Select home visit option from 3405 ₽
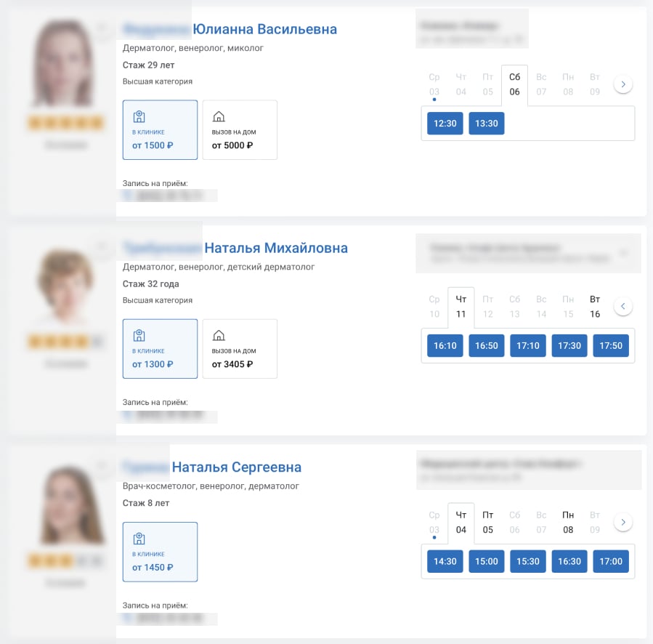Image resolution: width=653 pixels, height=644 pixels. [240, 350]
